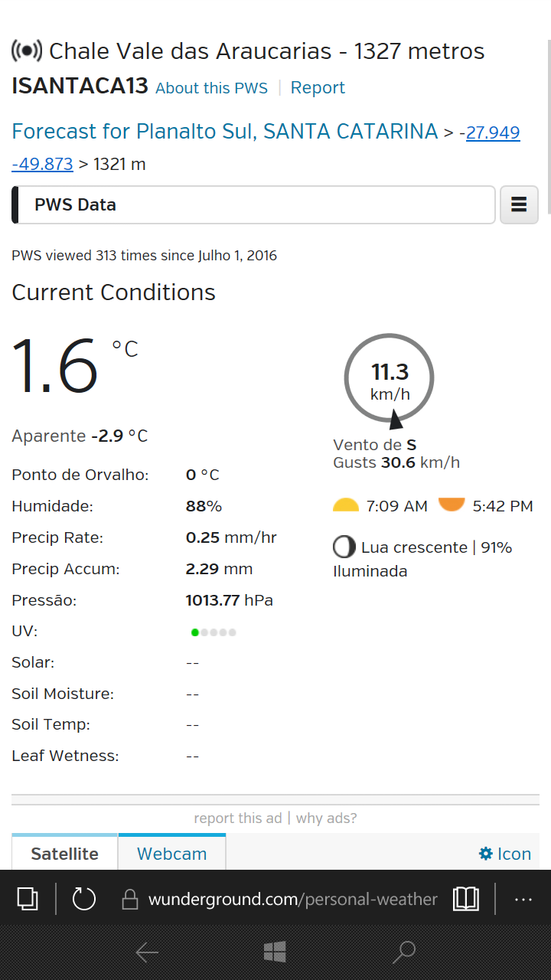Switch to the Webcam tab
The width and height of the screenshot is (551, 980).
(x=172, y=852)
